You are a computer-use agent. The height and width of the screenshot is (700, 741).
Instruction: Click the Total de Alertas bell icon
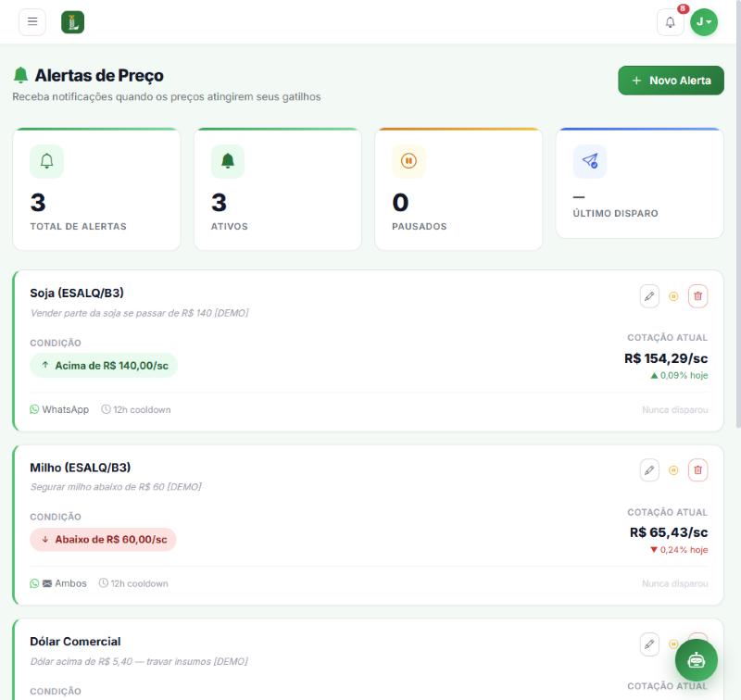tap(46, 161)
